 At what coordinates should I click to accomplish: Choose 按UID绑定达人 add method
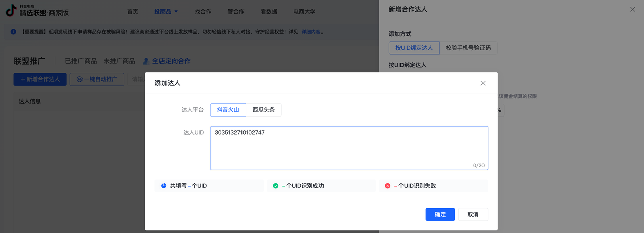(414, 48)
